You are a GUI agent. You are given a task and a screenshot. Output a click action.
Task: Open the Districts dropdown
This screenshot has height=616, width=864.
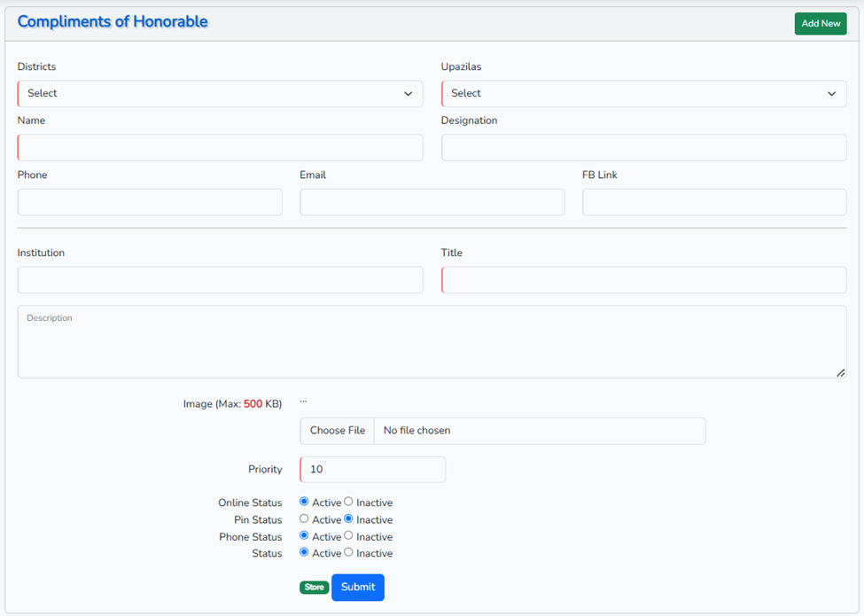pos(220,94)
